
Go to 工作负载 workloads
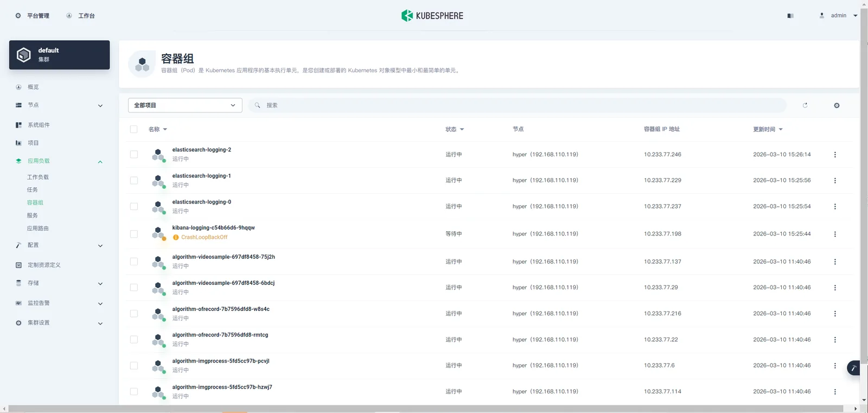click(x=38, y=177)
